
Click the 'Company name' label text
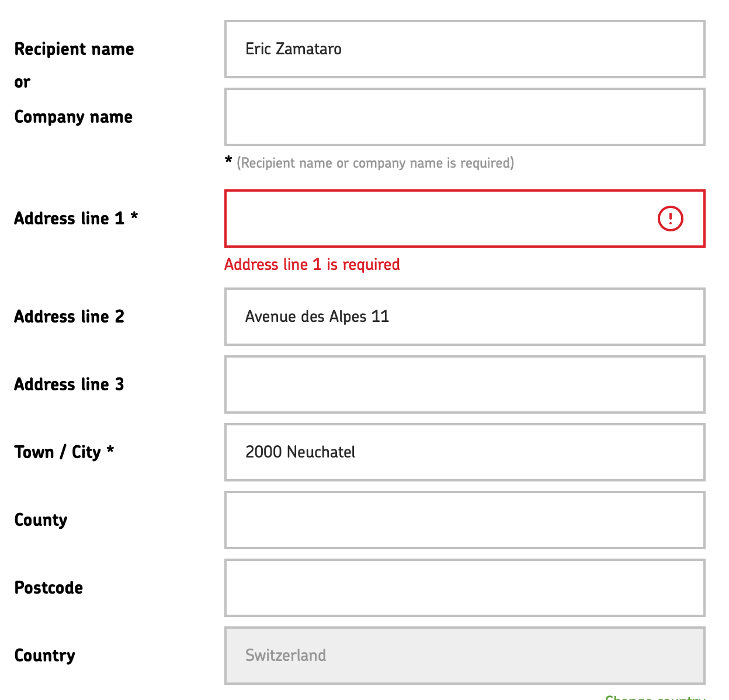click(x=74, y=117)
